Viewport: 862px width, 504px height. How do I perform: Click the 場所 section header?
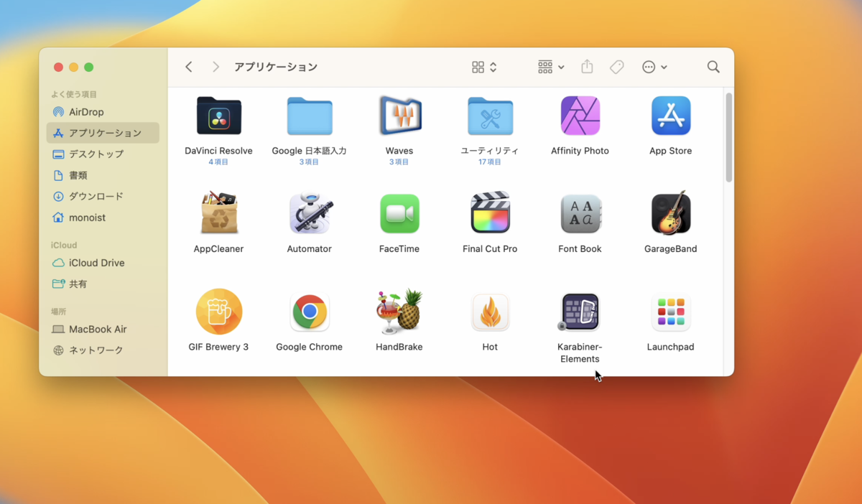59,312
